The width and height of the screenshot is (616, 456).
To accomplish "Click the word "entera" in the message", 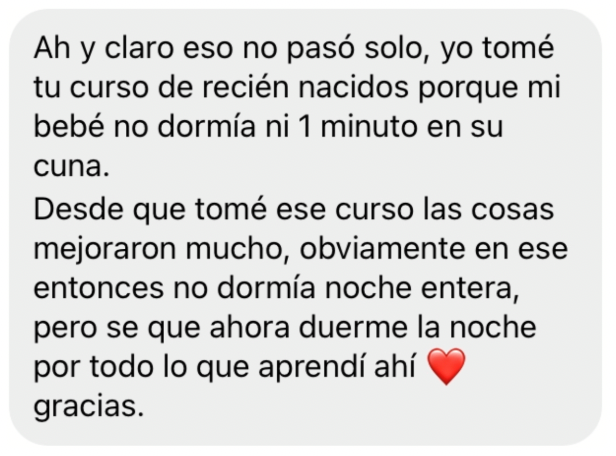I will click(x=470, y=288).
